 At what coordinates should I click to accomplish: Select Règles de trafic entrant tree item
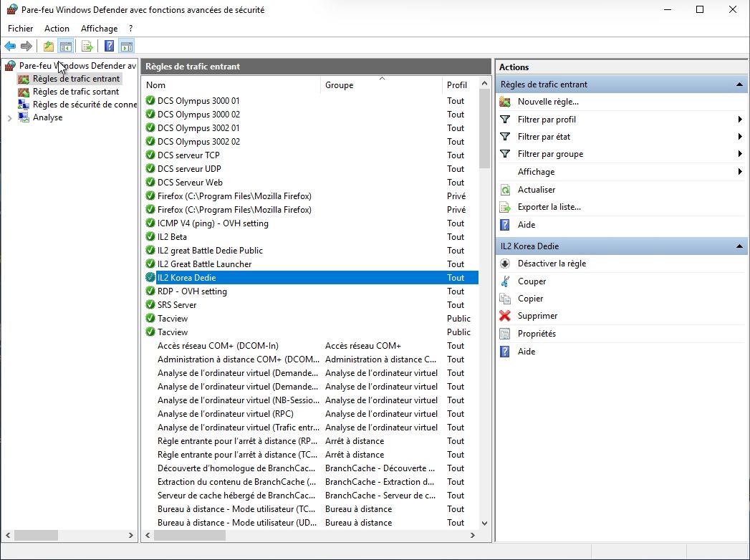[x=76, y=79]
